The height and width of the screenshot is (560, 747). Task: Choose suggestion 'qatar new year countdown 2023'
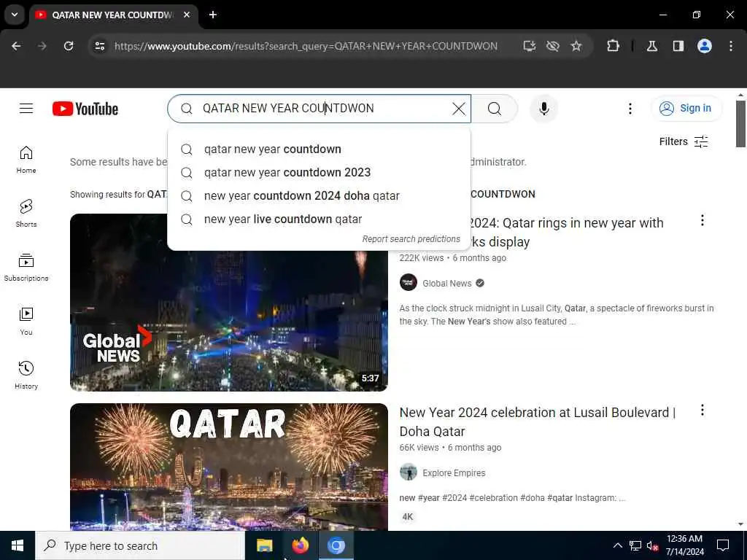coord(320,172)
